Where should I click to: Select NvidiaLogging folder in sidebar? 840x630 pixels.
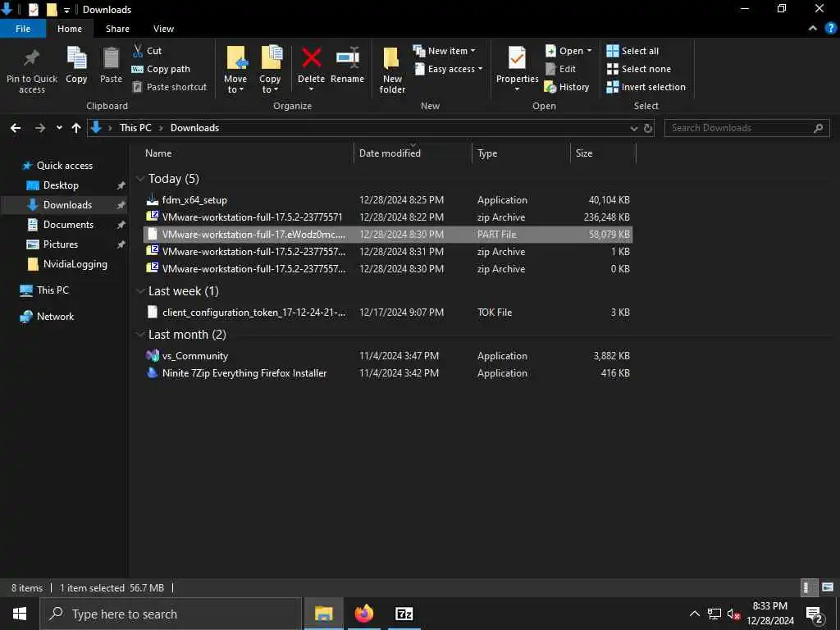point(75,264)
